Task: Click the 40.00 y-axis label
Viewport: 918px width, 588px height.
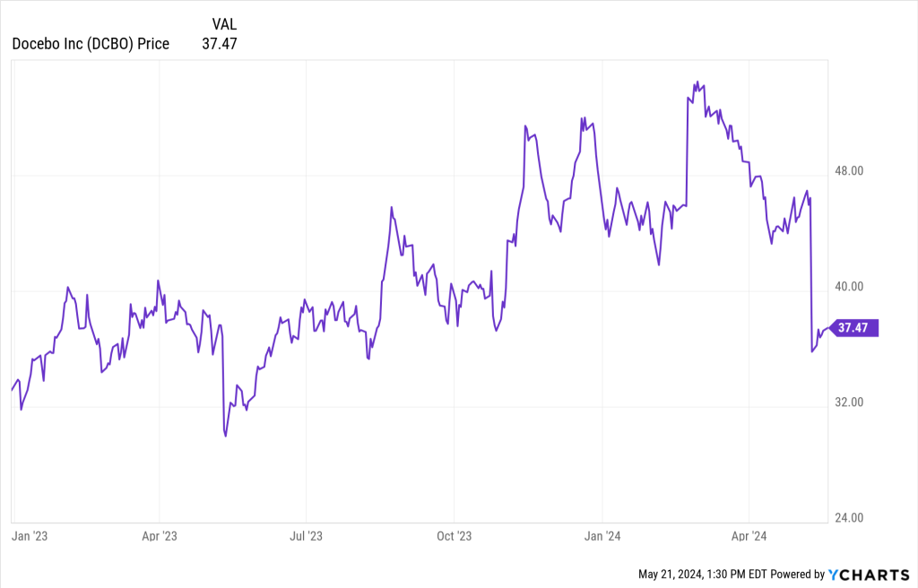Action: [850, 287]
